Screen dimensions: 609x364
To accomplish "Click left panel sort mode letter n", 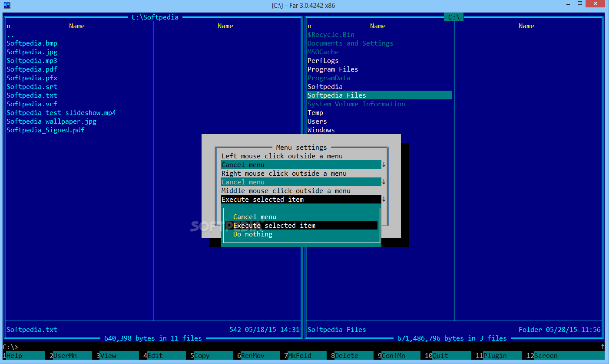I will (x=8, y=26).
